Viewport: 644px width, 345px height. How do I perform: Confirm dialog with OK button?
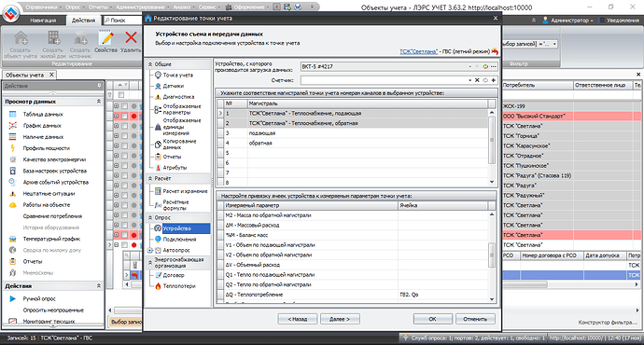[x=432, y=319]
